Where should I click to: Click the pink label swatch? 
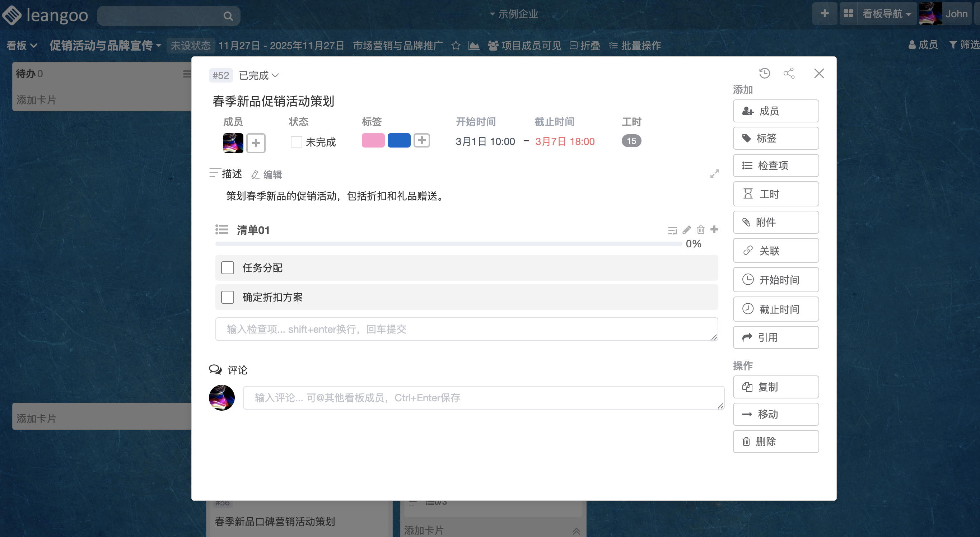click(x=373, y=140)
